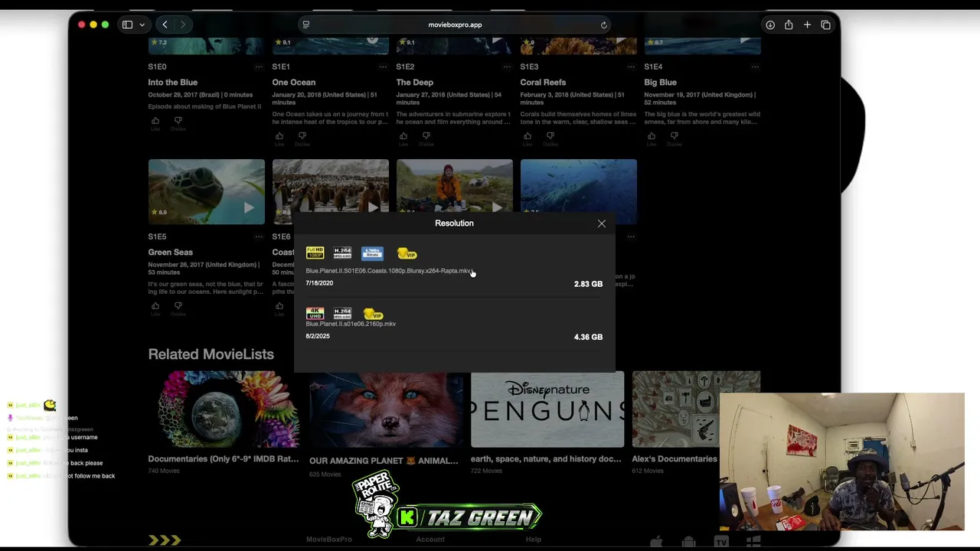
Task: Click the movieboxpro.app address bar
Action: pyautogui.click(x=455, y=24)
